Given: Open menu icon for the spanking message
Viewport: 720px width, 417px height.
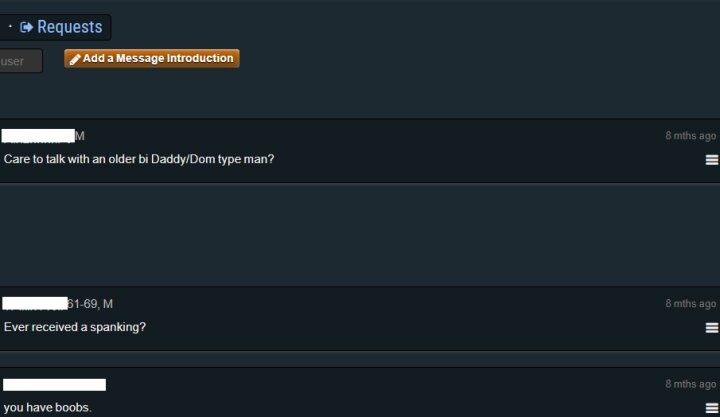Looking at the screenshot, I should click(712, 327).
